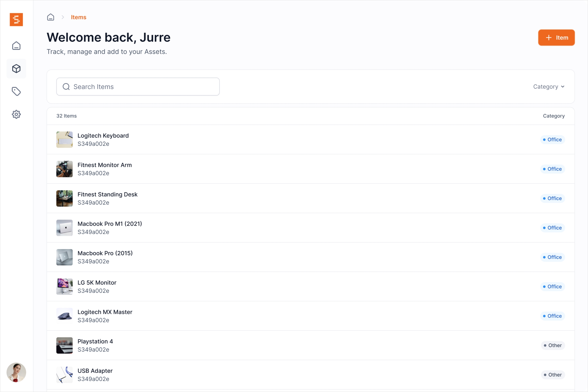588x392 pixels.
Task: Open the USB Adapter item
Action: coord(95,371)
